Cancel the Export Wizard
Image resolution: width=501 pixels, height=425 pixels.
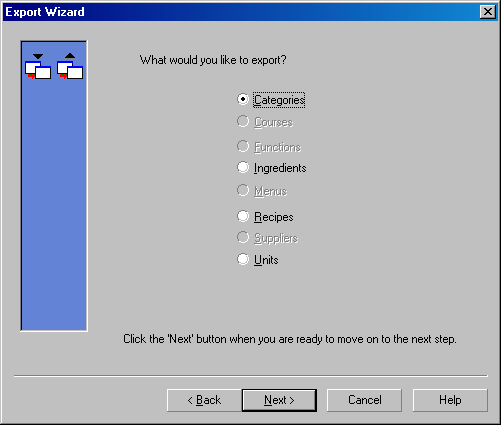(364, 400)
